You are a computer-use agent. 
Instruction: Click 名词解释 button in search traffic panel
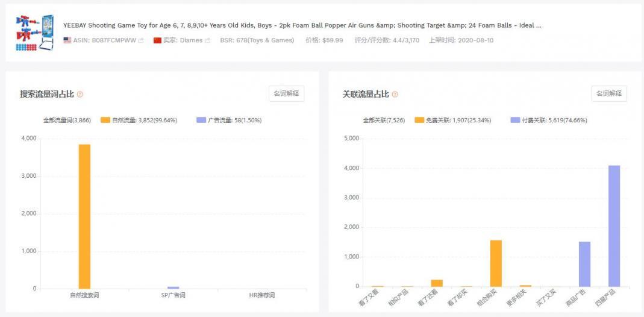pos(286,94)
